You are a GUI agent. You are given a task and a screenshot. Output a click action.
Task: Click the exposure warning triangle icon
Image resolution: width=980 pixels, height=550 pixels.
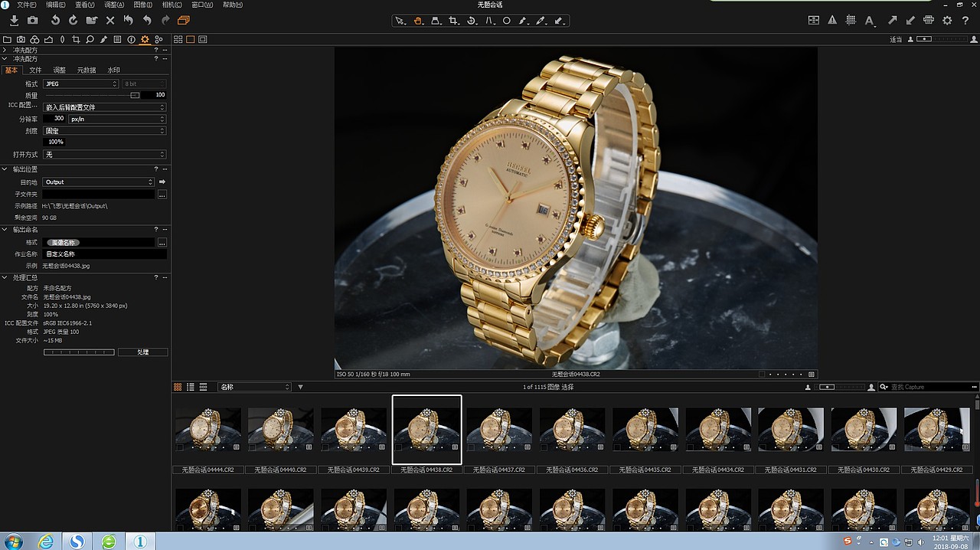(x=832, y=21)
